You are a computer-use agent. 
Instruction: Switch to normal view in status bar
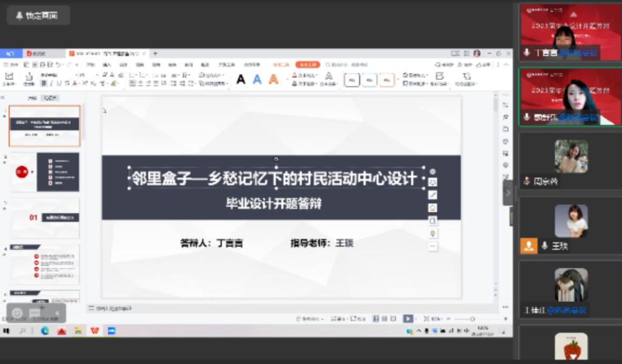coord(376,318)
